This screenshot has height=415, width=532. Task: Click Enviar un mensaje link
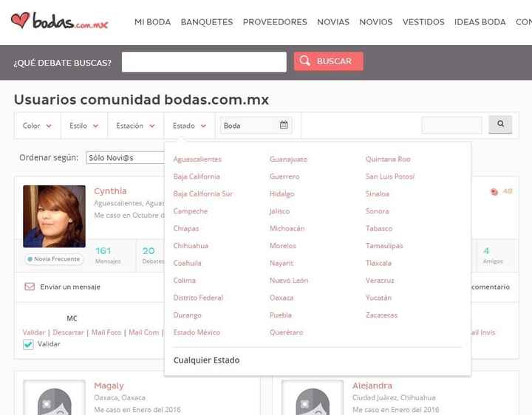pyautogui.click(x=70, y=287)
